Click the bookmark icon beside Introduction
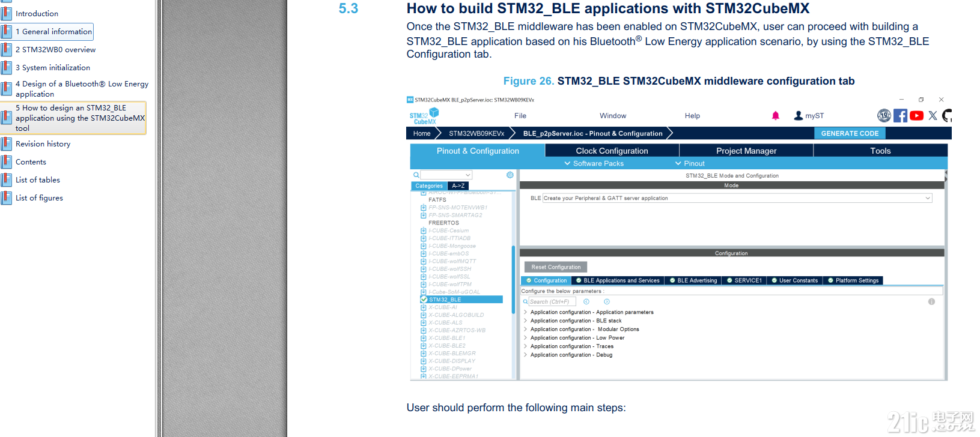This screenshot has height=437, width=980. click(7, 13)
